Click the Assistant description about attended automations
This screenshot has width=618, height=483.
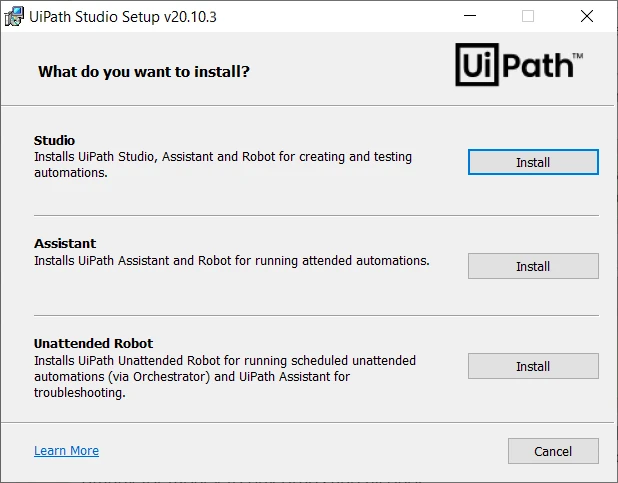tap(232, 261)
